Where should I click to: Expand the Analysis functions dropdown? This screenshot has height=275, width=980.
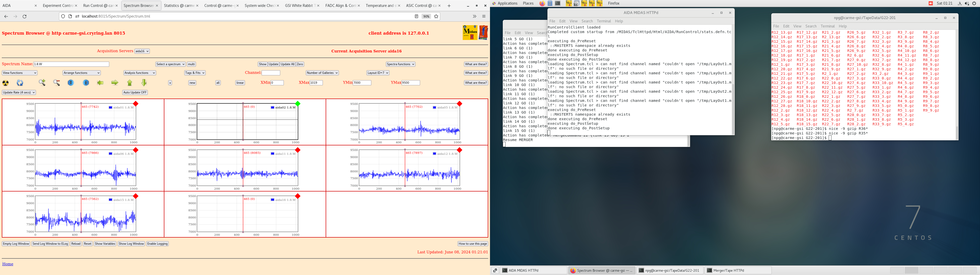coord(140,73)
